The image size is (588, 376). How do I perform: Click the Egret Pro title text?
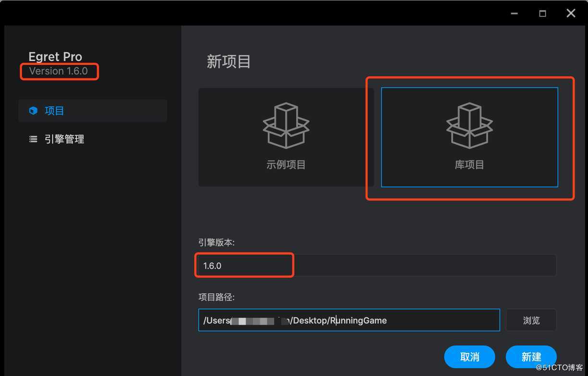pyautogui.click(x=55, y=57)
